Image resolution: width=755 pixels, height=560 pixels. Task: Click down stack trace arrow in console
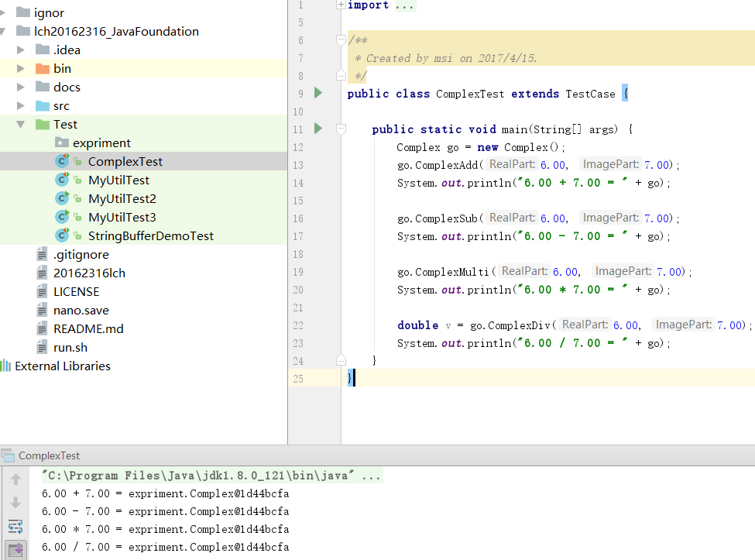[x=15, y=502]
